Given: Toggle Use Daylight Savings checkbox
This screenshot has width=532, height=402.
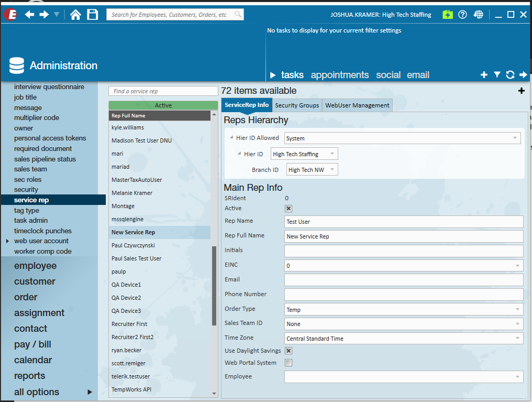Looking at the screenshot, I should [x=289, y=351].
